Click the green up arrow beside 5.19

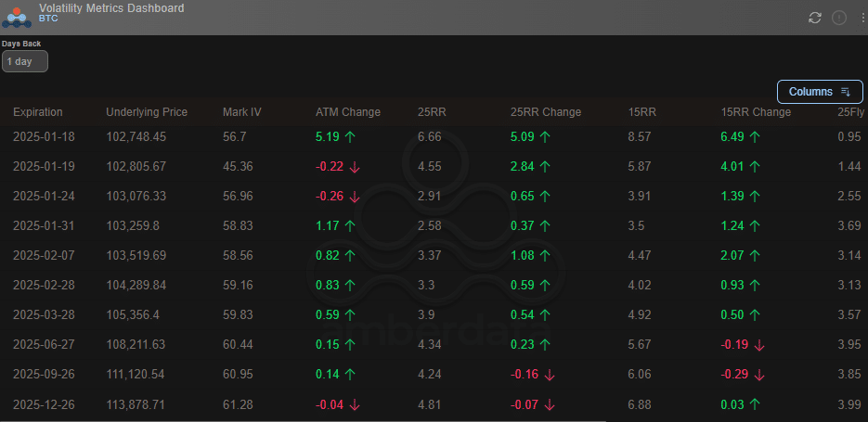coord(350,136)
